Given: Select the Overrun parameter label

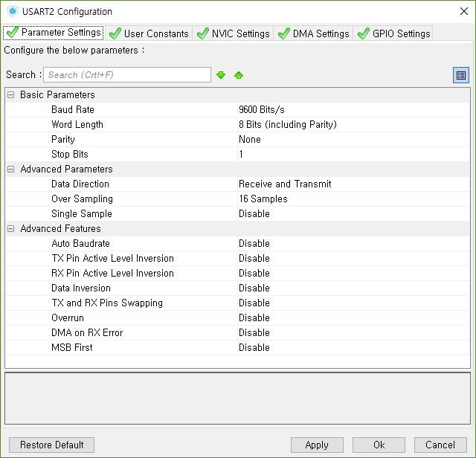Looking at the screenshot, I should [x=68, y=317].
